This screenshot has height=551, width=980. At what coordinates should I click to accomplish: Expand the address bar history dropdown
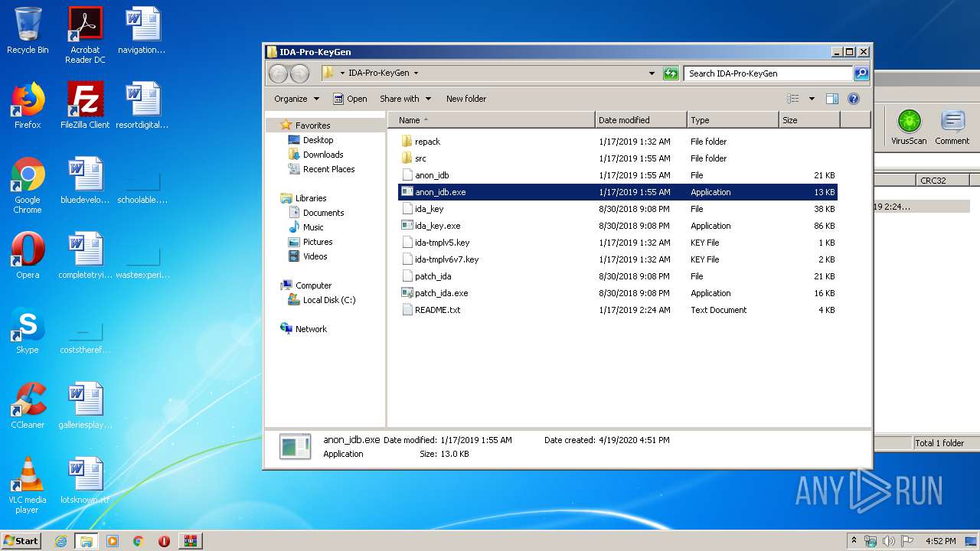point(652,73)
